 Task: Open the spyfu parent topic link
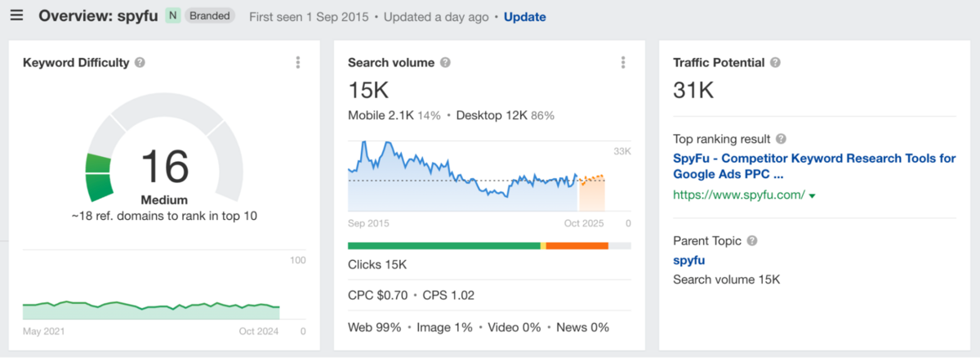click(688, 261)
